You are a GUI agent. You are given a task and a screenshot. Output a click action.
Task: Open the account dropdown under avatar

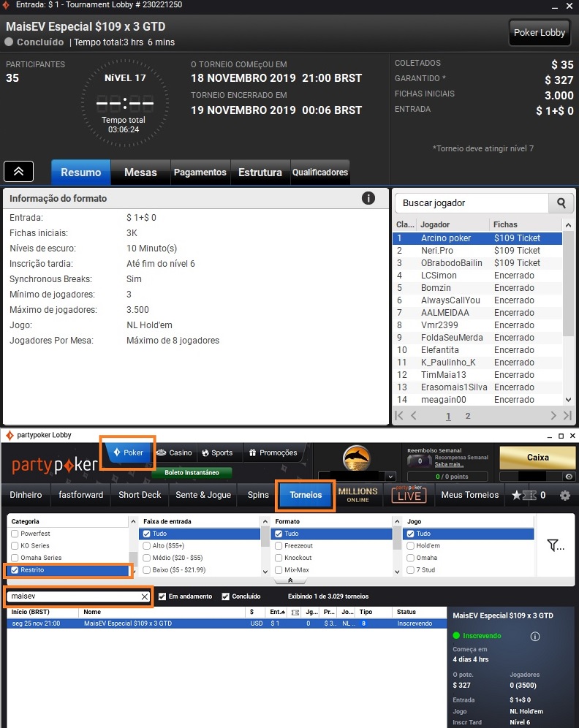click(x=390, y=477)
